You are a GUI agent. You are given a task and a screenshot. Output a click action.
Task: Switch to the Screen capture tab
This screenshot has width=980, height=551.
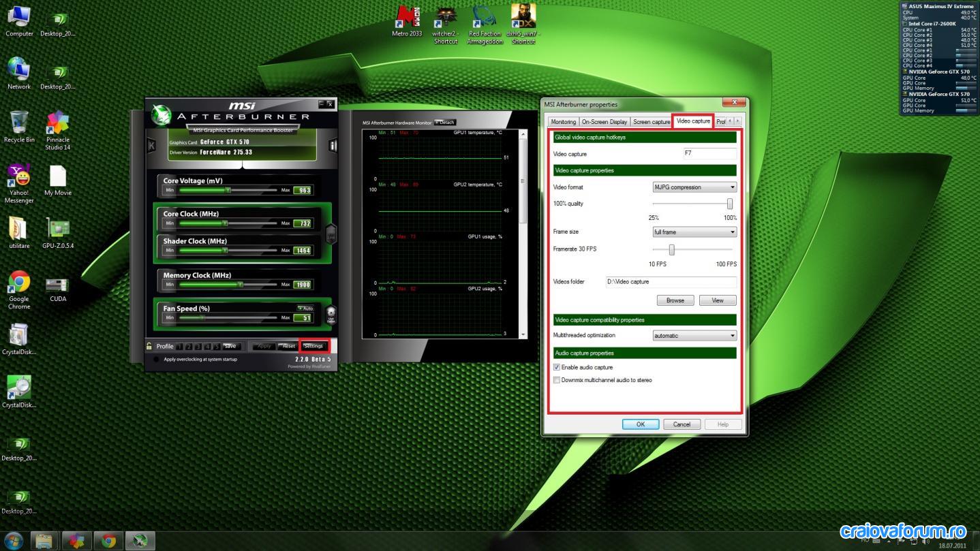coord(652,122)
